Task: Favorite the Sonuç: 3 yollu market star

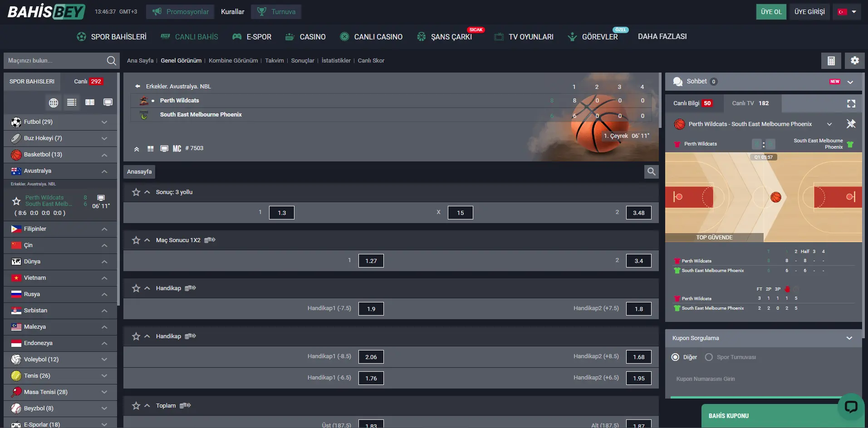Action: pyautogui.click(x=136, y=192)
